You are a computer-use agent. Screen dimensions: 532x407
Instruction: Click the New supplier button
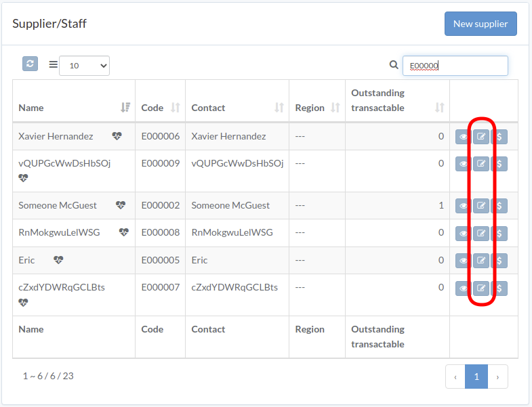480,24
